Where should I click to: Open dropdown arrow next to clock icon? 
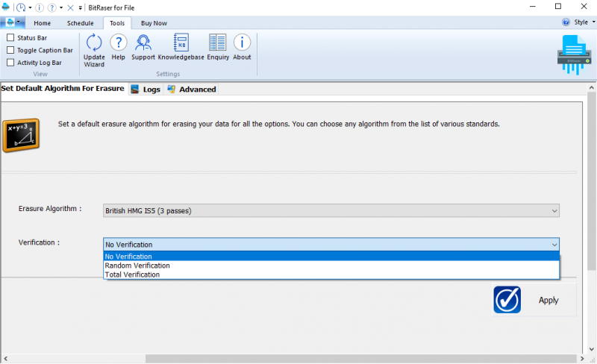pyautogui.click(x=30, y=7)
